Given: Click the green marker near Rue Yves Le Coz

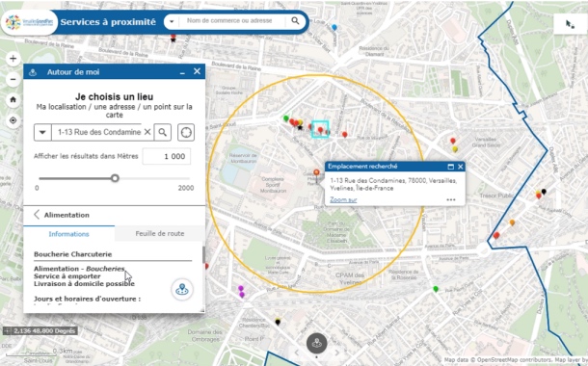Looking at the screenshot, I should (x=436, y=289).
